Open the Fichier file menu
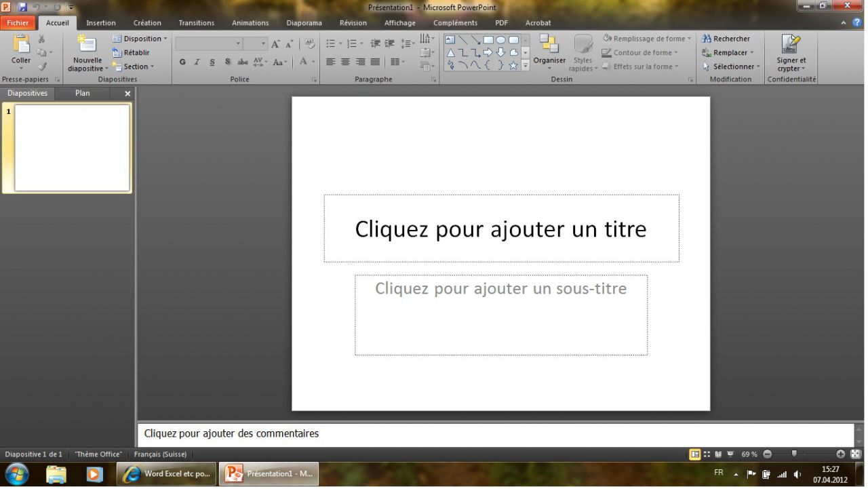The width and height of the screenshot is (868, 489). click(18, 23)
